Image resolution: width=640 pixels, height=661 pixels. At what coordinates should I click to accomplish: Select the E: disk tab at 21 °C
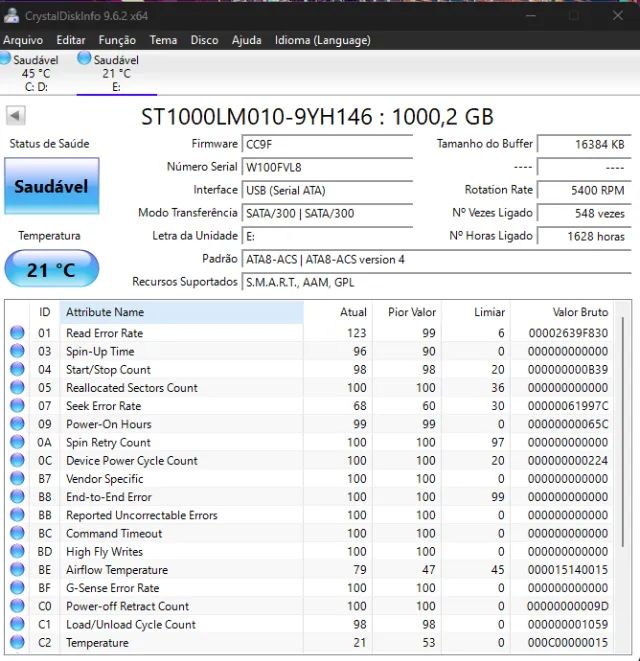(116, 73)
